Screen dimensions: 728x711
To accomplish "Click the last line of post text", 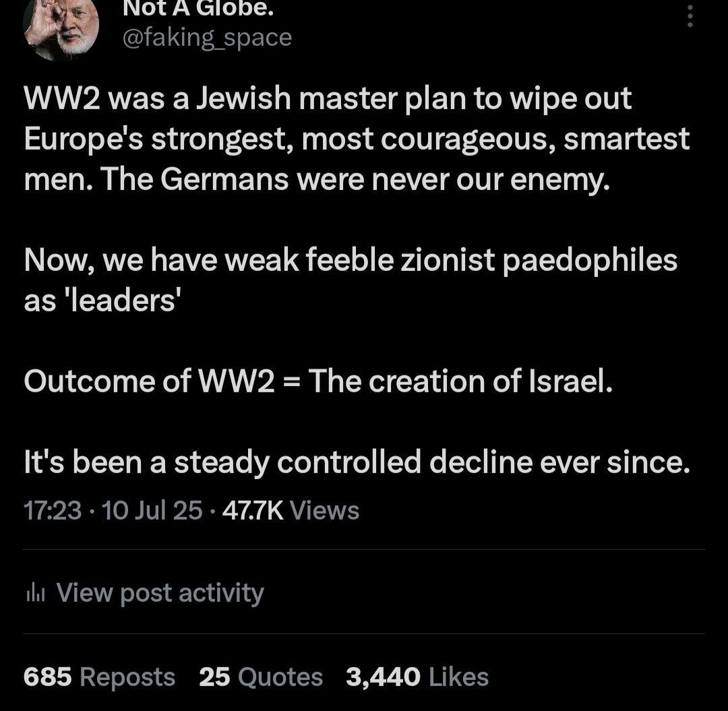I will 357,462.
